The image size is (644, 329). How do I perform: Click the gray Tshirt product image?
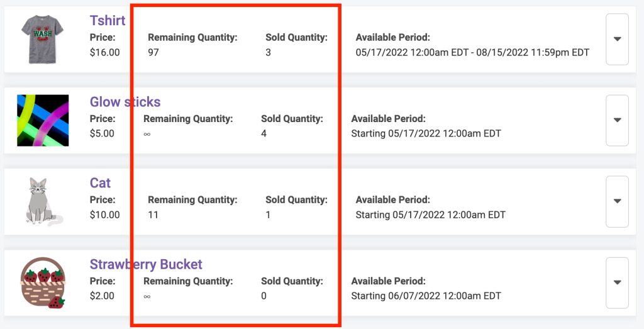click(x=43, y=39)
